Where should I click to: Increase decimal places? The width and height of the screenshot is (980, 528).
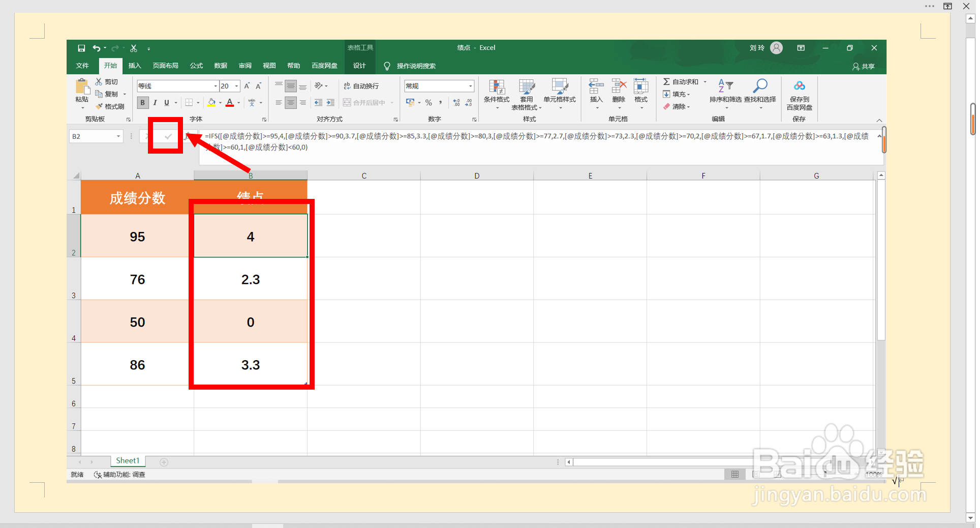(456, 103)
